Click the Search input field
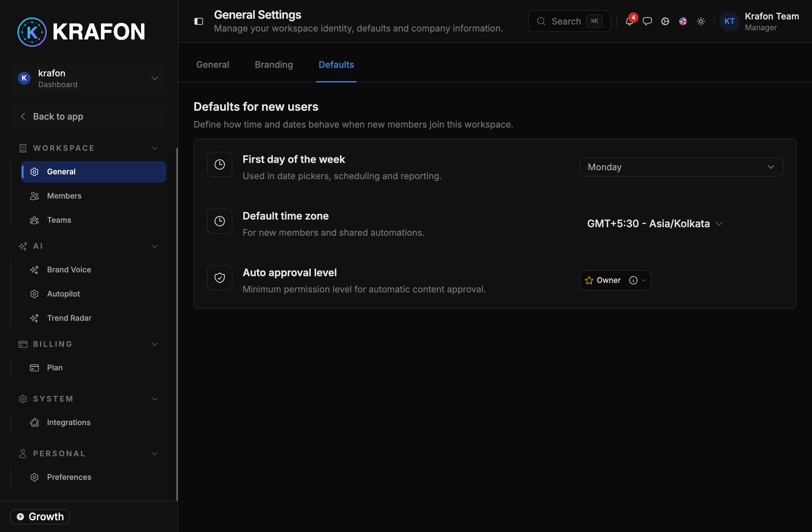812x532 pixels. (x=569, y=21)
